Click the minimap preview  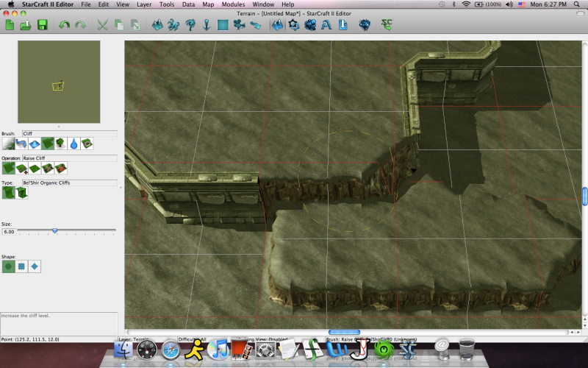(x=59, y=82)
